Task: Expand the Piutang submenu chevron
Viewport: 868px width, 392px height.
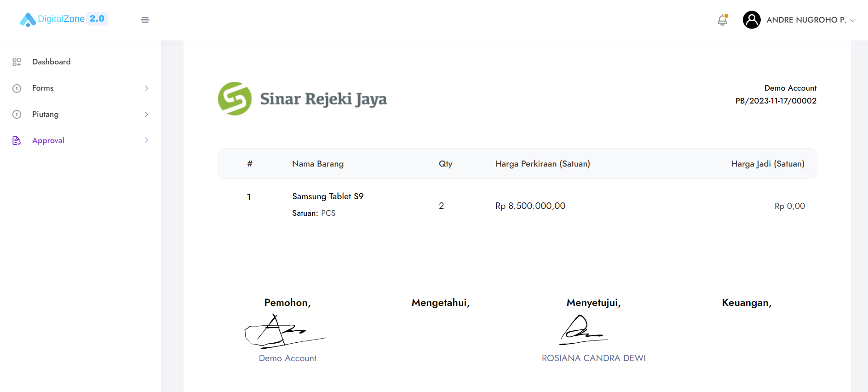Action: [146, 114]
